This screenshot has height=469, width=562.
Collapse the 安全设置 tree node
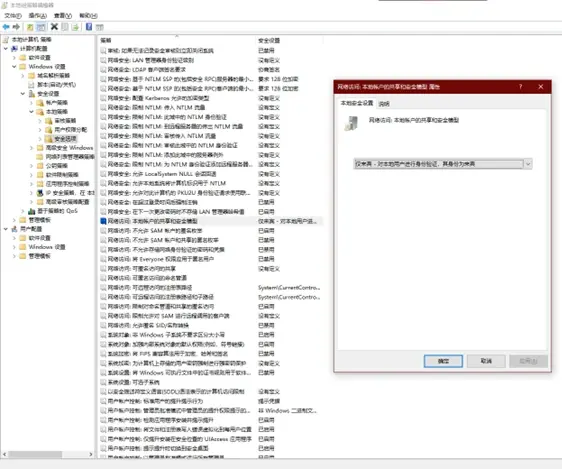point(23,94)
